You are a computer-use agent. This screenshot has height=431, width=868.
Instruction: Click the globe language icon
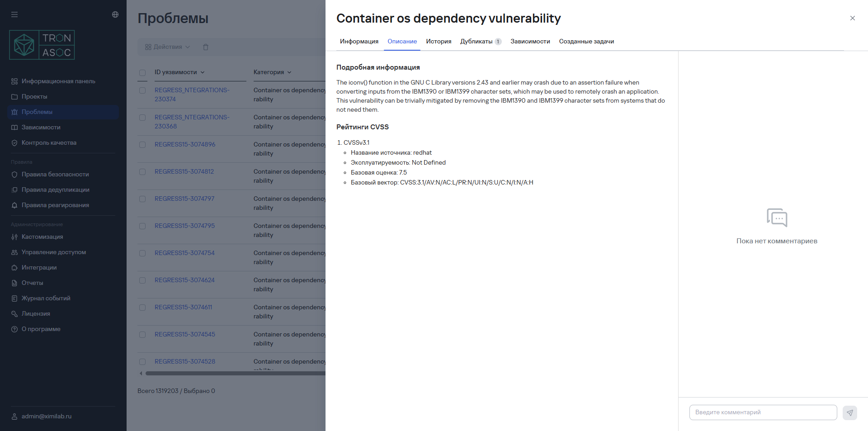[x=115, y=14]
